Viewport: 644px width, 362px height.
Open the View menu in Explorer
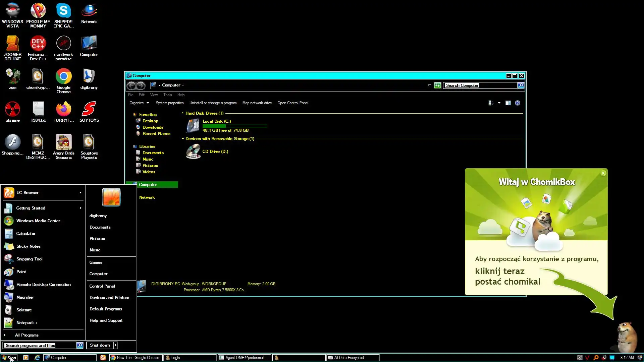coord(154,95)
